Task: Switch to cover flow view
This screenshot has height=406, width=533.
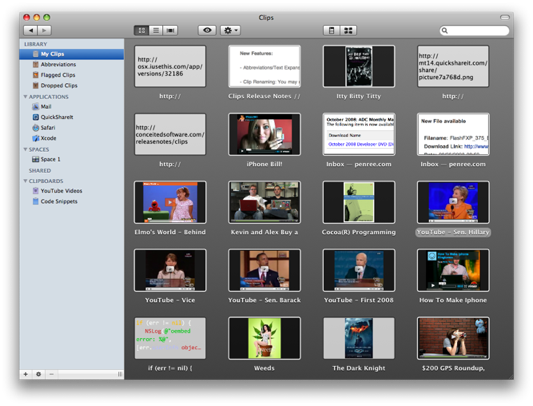Action: click(170, 31)
